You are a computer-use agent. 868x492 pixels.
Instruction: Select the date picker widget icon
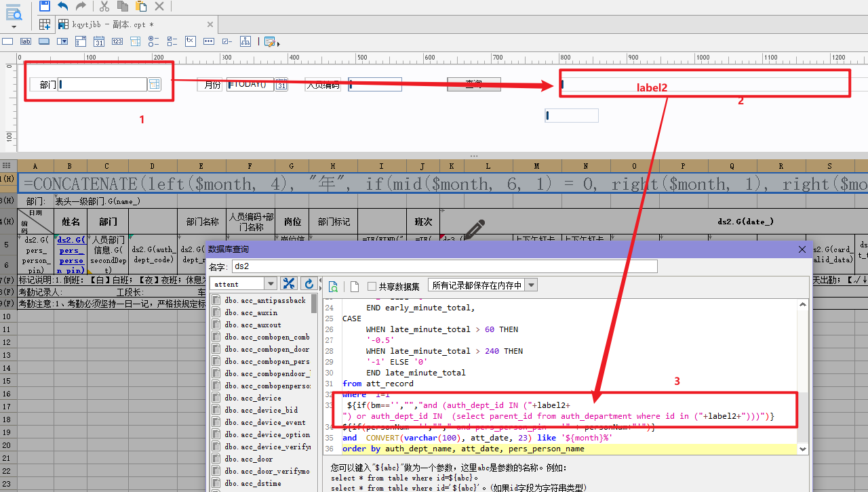pyautogui.click(x=99, y=41)
